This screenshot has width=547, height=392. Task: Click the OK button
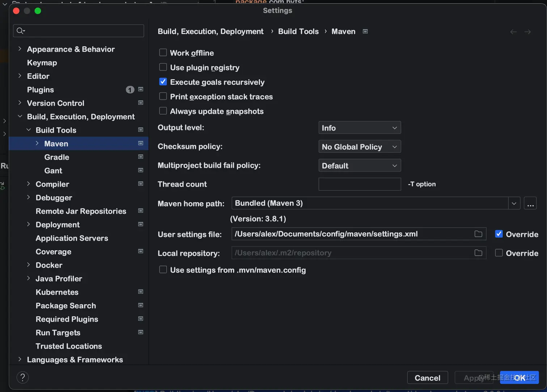pos(520,378)
